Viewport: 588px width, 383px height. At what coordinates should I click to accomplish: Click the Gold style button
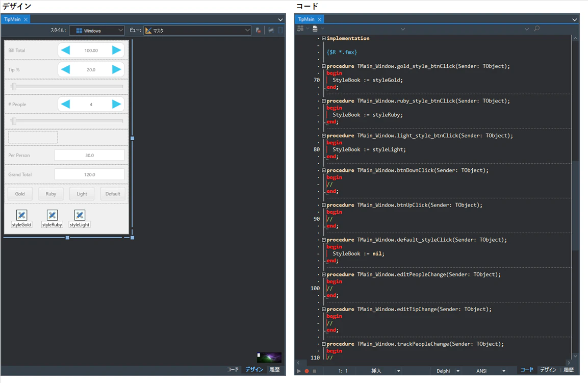[x=20, y=194]
